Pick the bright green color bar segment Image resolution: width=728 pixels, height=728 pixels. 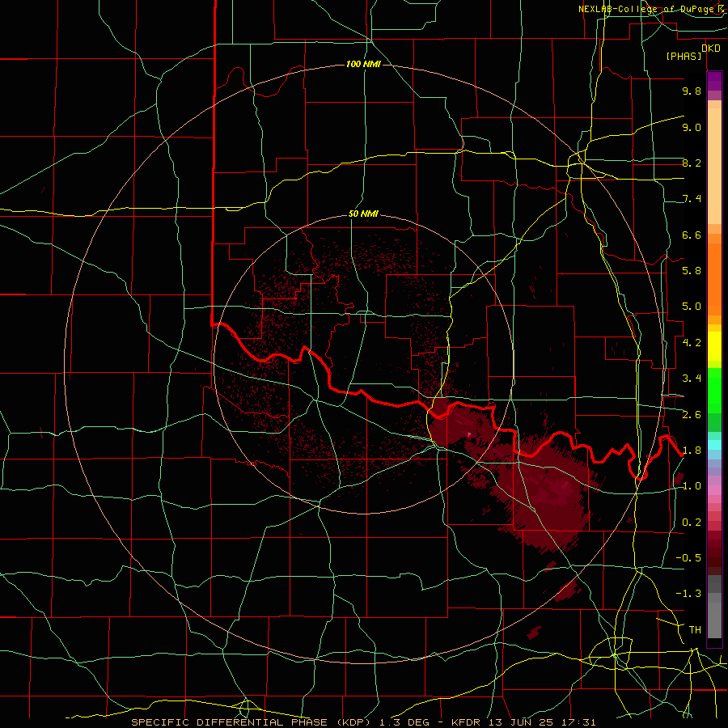[x=714, y=392]
